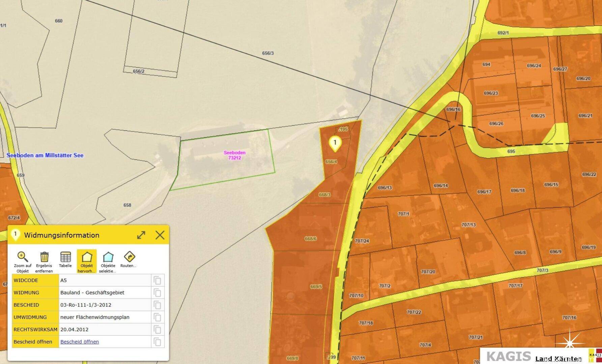Click the pink Seeboden 73212 map label

click(235, 155)
